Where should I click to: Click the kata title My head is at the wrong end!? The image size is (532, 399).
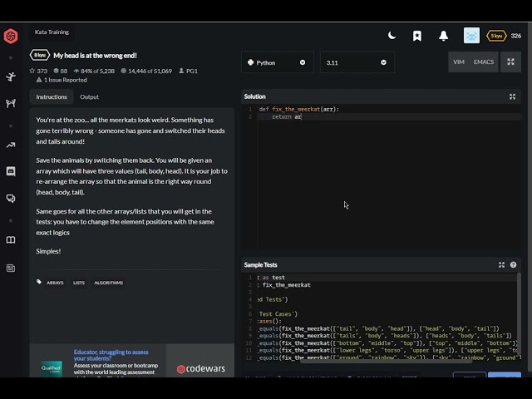point(95,56)
